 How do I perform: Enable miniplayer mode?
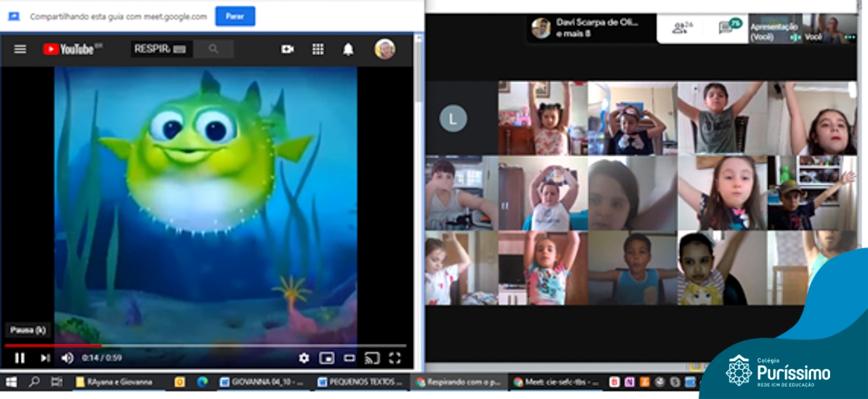pos(327,358)
